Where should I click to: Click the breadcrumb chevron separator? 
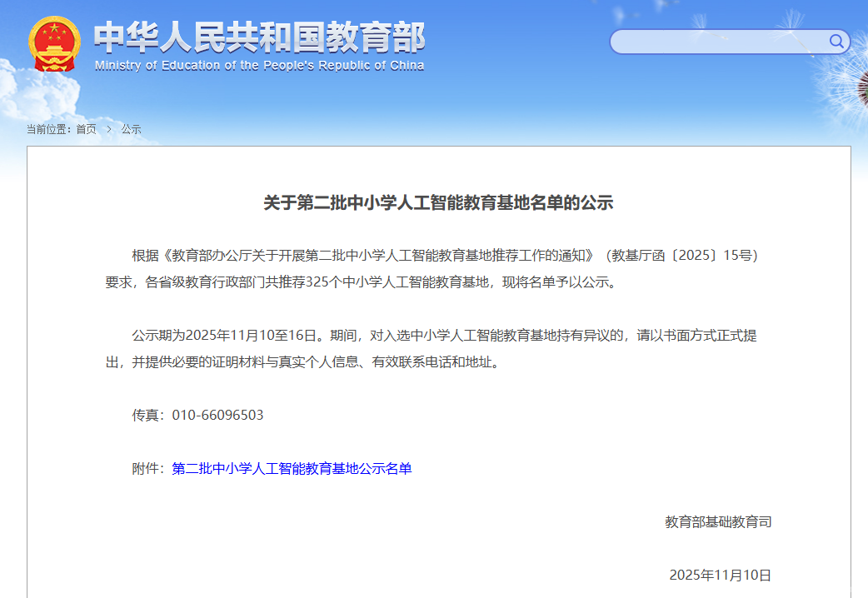[x=109, y=129]
